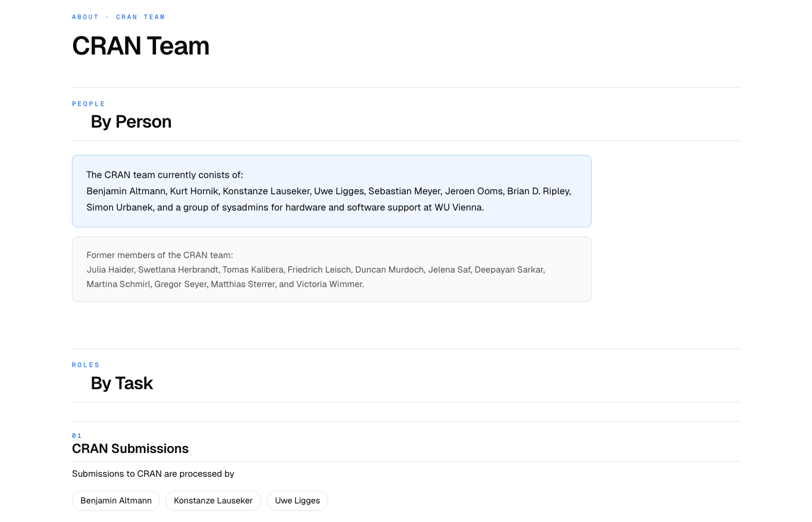This screenshot has width=812, height=522.
Task: Click the words 'WU Vienna'
Action: 458,208
